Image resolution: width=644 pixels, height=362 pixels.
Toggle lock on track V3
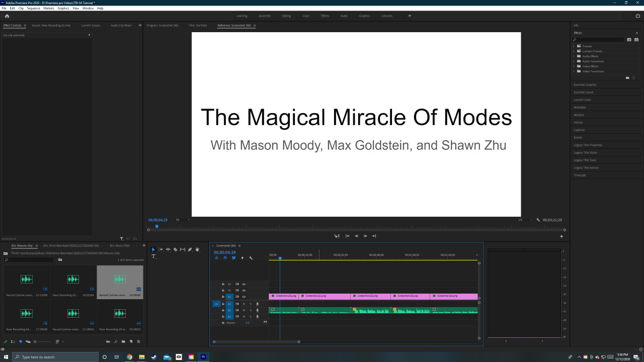pyautogui.click(x=223, y=284)
